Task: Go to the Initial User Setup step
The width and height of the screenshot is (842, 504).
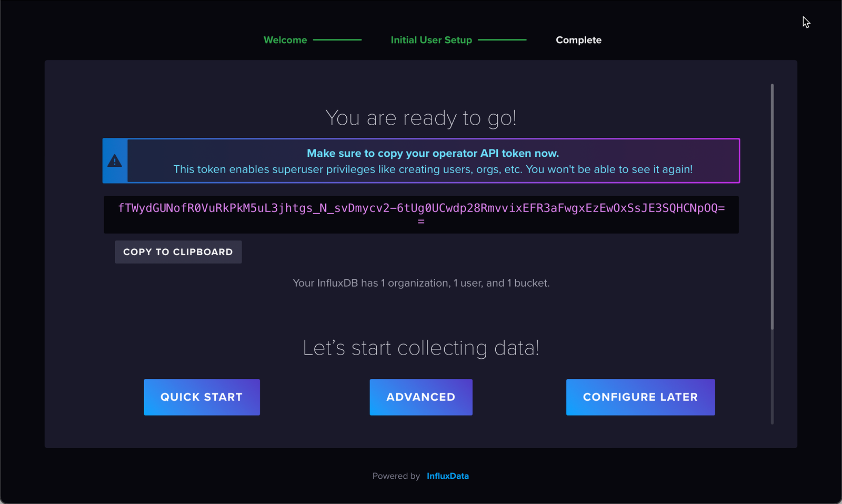Action: tap(431, 40)
